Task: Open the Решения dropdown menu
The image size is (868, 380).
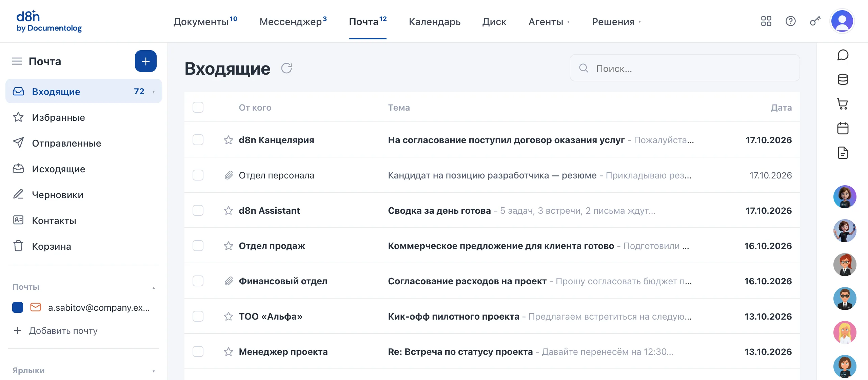Action: (x=616, y=22)
